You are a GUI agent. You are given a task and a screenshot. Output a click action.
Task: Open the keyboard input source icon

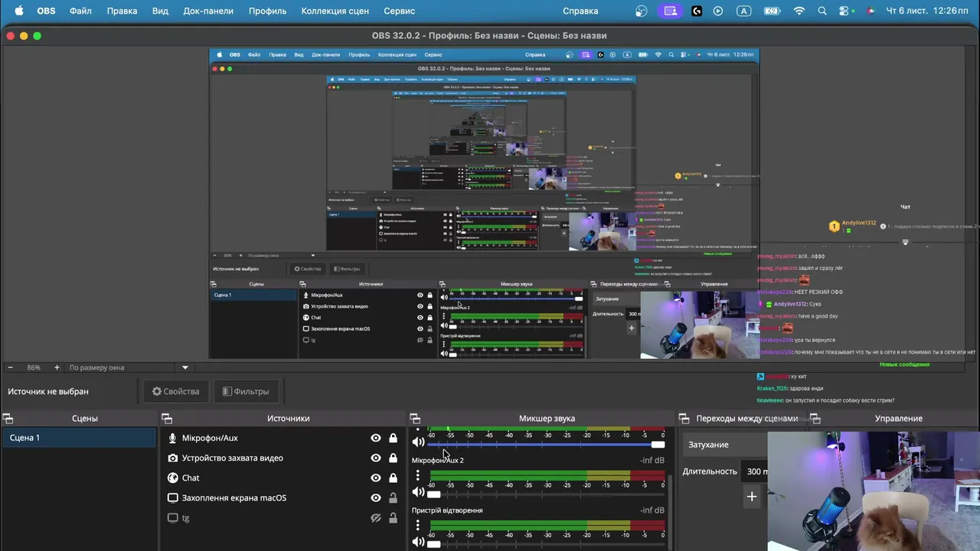(x=743, y=11)
